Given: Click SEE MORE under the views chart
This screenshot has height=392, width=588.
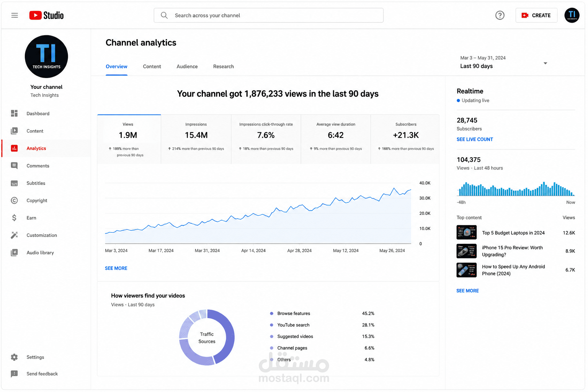Looking at the screenshot, I should coord(116,268).
